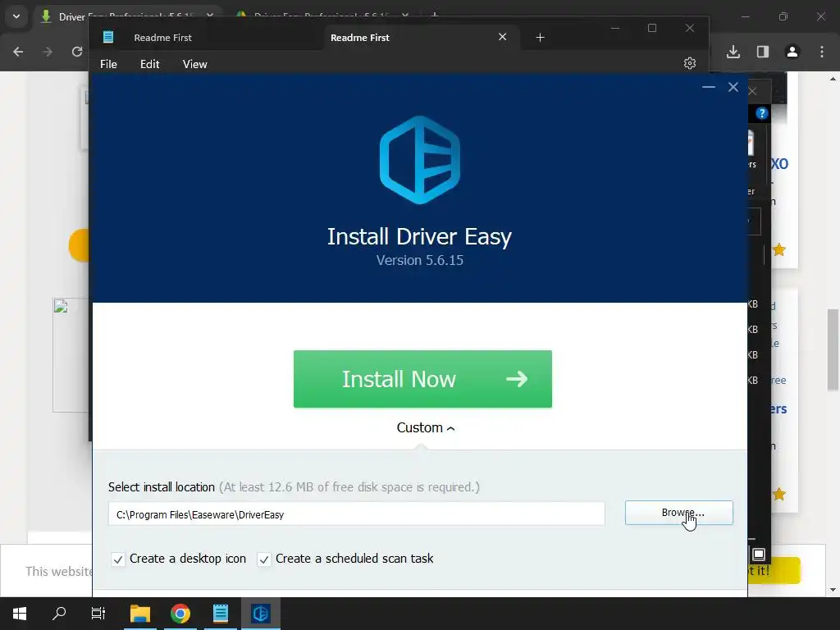Go forward in Chrome browser
Viewport: 840px width, 630px height.
click(48, 52)
